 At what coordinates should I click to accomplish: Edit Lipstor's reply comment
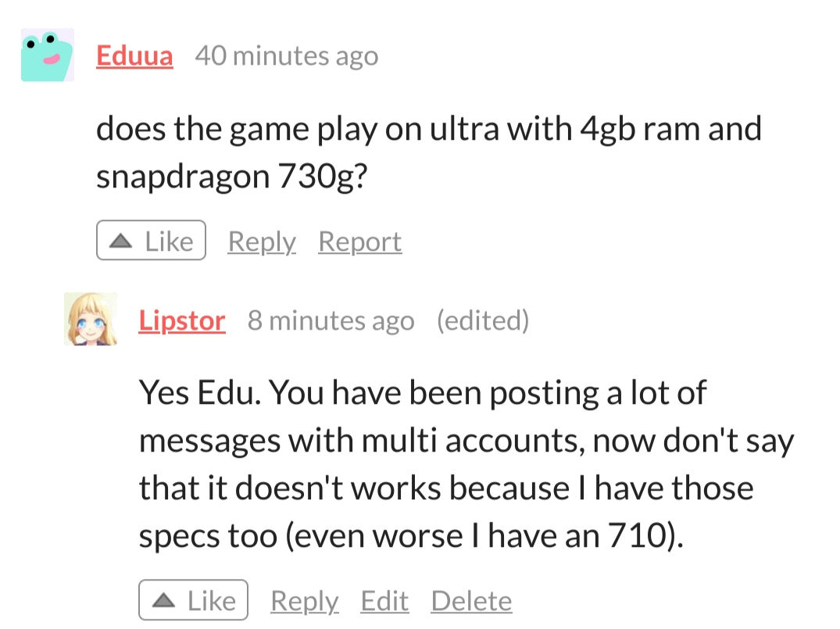(x=384, y=601)
